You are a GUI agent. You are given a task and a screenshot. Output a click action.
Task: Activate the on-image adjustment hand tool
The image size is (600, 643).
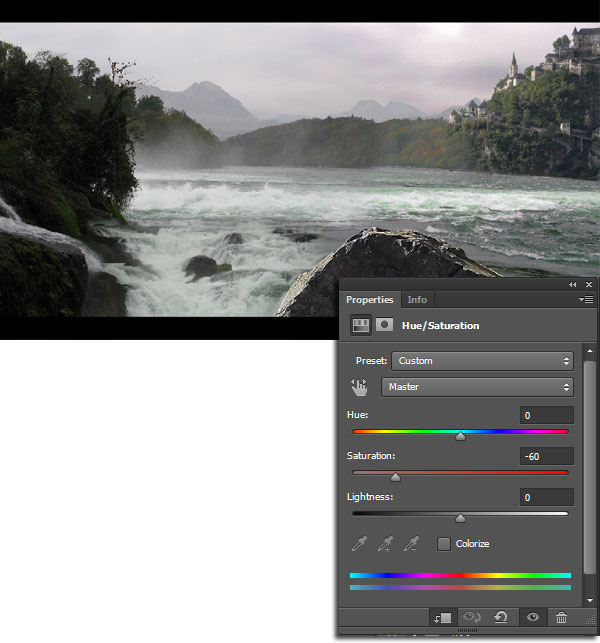pyautogui.click(x=360, y=387)
